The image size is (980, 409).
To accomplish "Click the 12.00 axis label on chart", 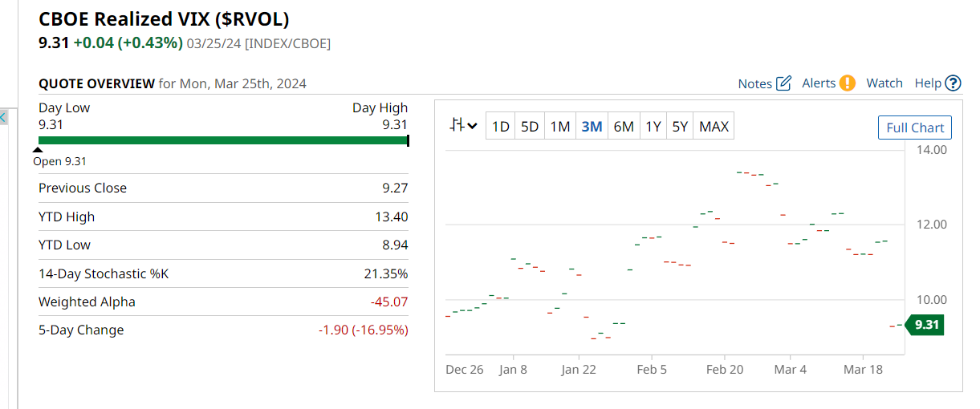I will 931,225.
